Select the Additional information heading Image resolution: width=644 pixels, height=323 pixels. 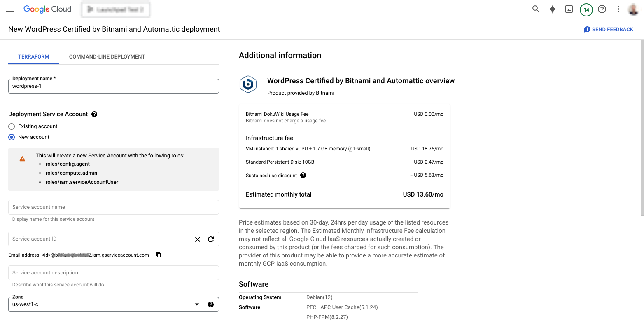coord(280,56)
